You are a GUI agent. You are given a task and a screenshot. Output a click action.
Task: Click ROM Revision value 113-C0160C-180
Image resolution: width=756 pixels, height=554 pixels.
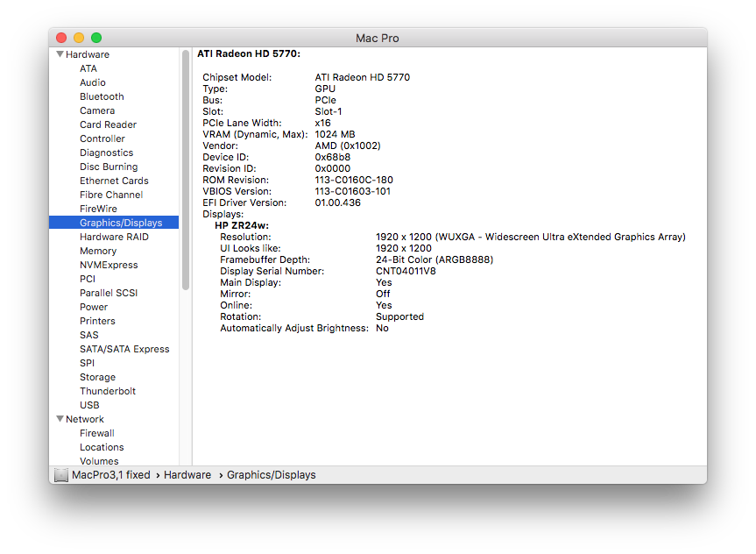point(354,180)
